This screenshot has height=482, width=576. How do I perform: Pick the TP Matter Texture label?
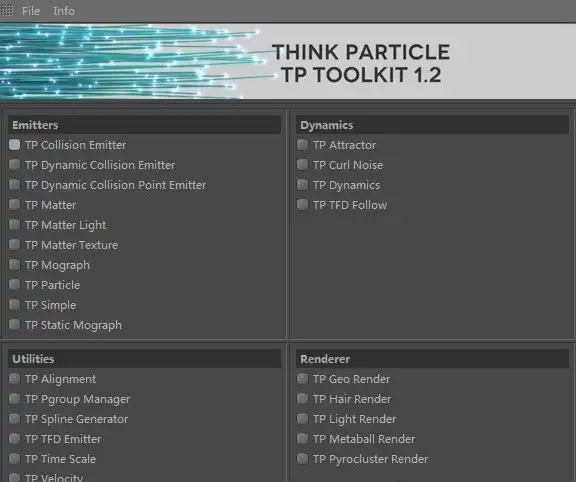72,245
